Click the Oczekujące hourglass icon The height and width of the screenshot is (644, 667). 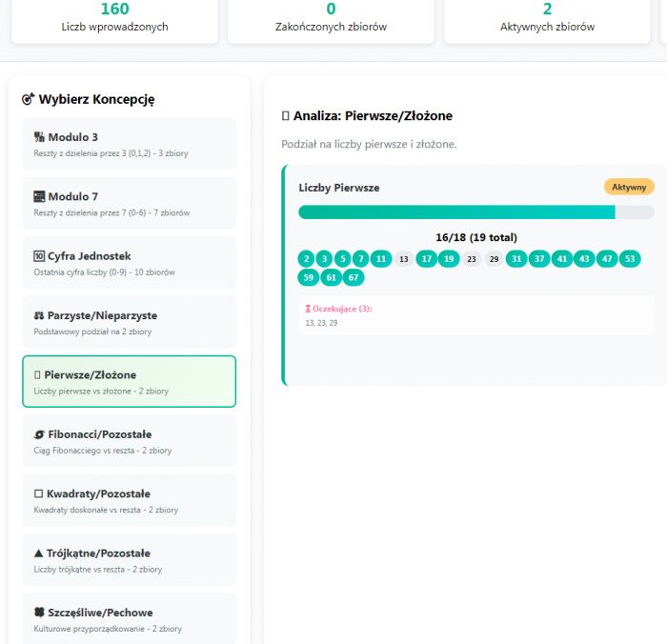308,309
